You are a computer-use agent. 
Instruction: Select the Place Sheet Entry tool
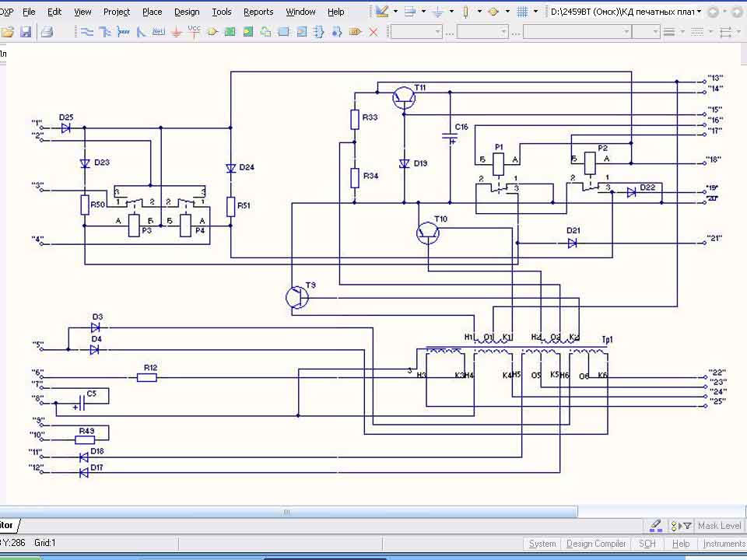pos(247,32)
